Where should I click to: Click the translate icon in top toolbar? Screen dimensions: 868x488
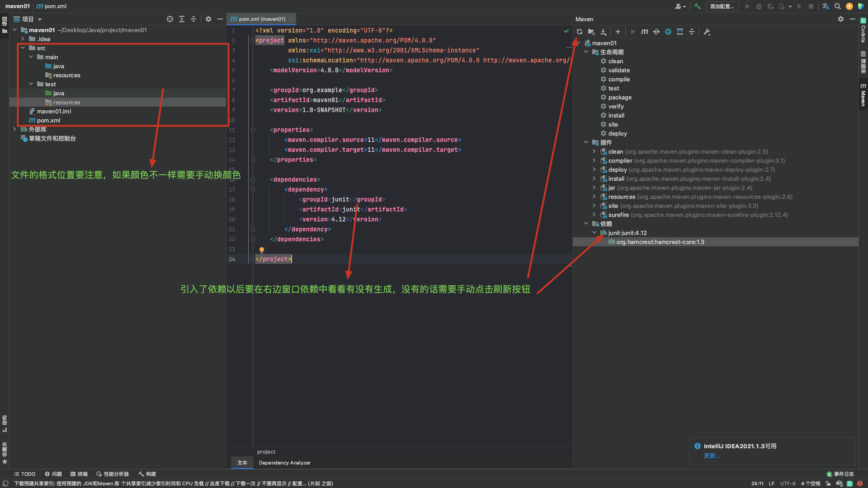826,6
